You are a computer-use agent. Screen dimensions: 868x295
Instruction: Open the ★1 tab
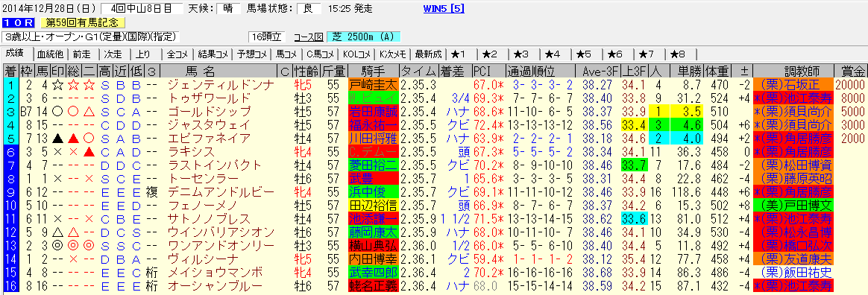462,54
